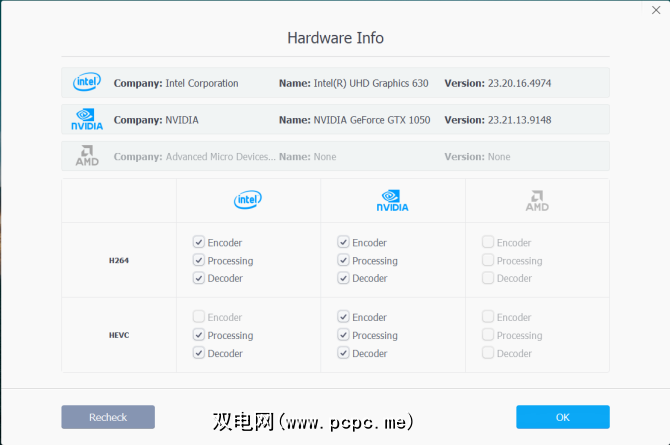Confirm with the OK button
Screen dimensions: 670x445
(x=563, y=417)
